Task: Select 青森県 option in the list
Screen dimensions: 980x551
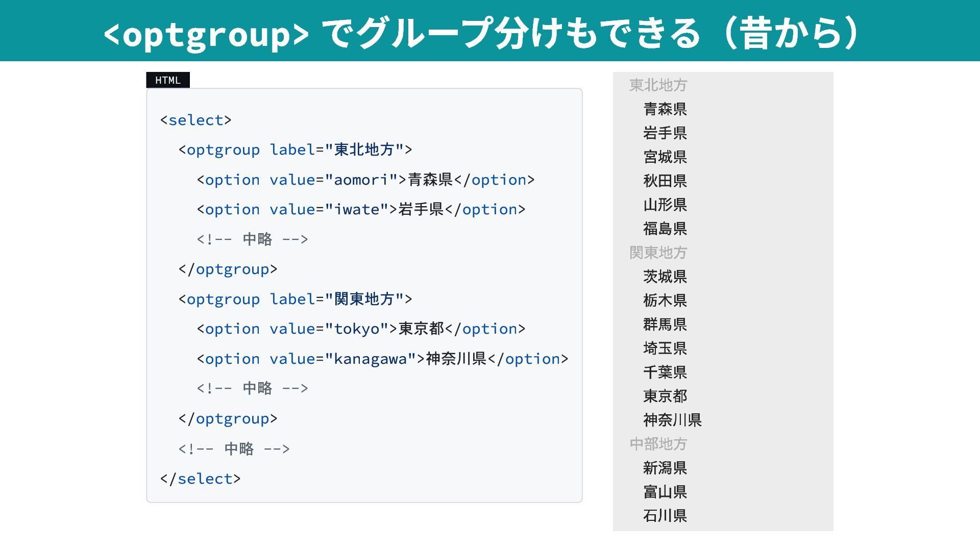Action: pyautogui.click(x=665, y=109)
